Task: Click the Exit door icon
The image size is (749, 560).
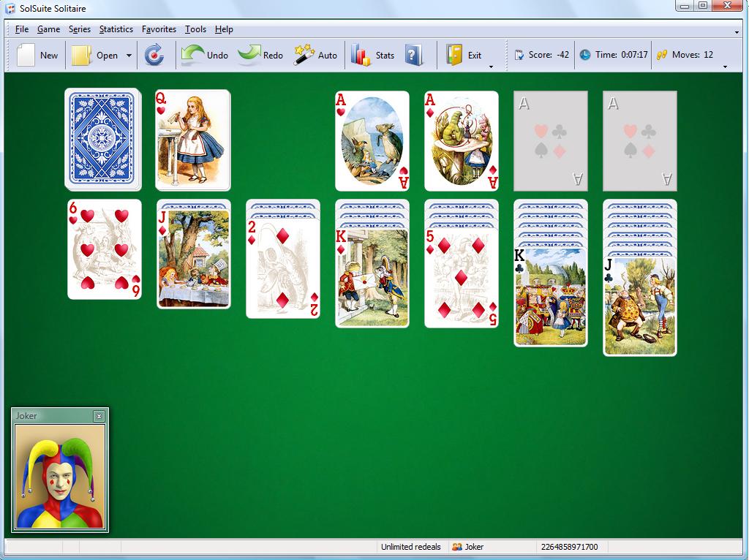Action: coord(454,55)
